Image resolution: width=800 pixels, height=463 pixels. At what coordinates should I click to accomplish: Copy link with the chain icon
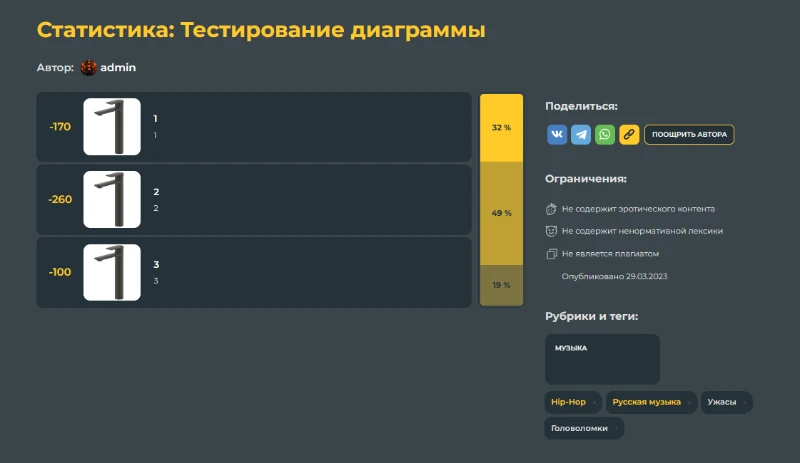[x=629, y=134]
